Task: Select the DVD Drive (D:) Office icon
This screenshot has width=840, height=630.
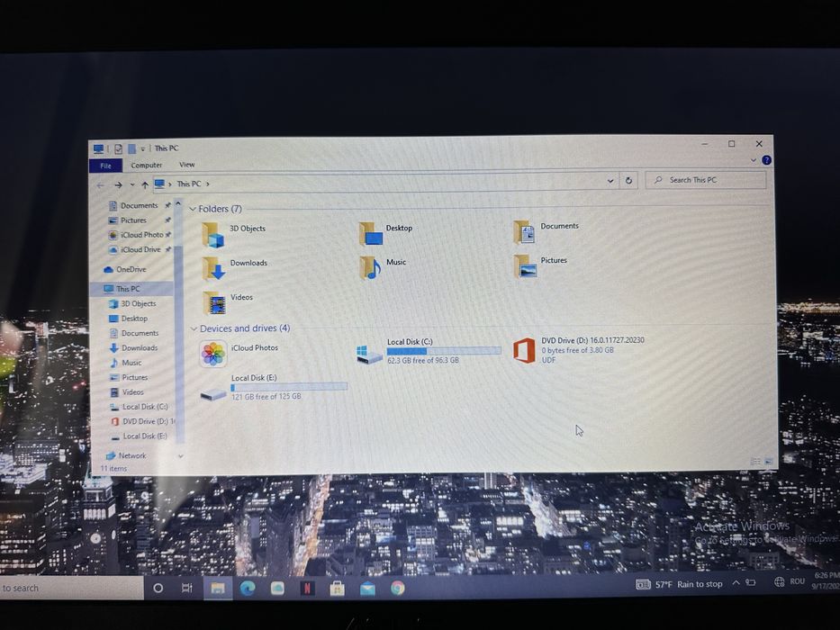Action: [524, 351]
